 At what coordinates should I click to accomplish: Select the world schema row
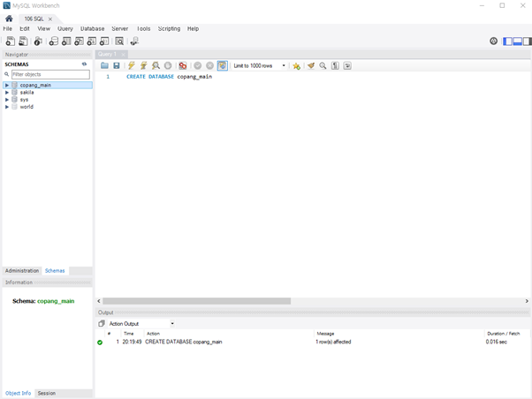(x=48, y=107)
